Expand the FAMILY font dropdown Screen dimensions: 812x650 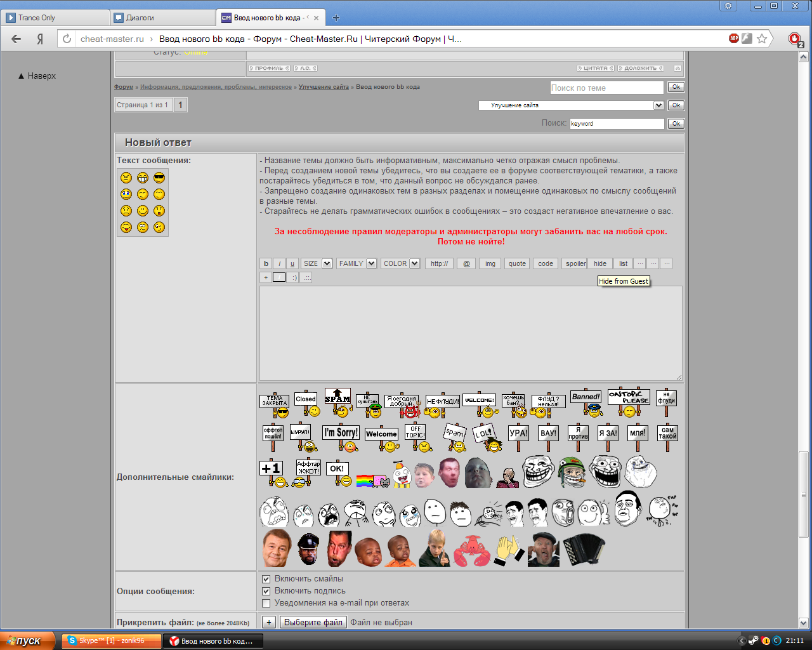357,263
